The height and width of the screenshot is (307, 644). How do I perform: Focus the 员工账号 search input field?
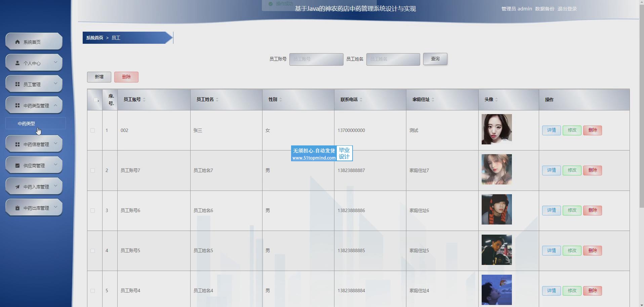click(316, 59)
